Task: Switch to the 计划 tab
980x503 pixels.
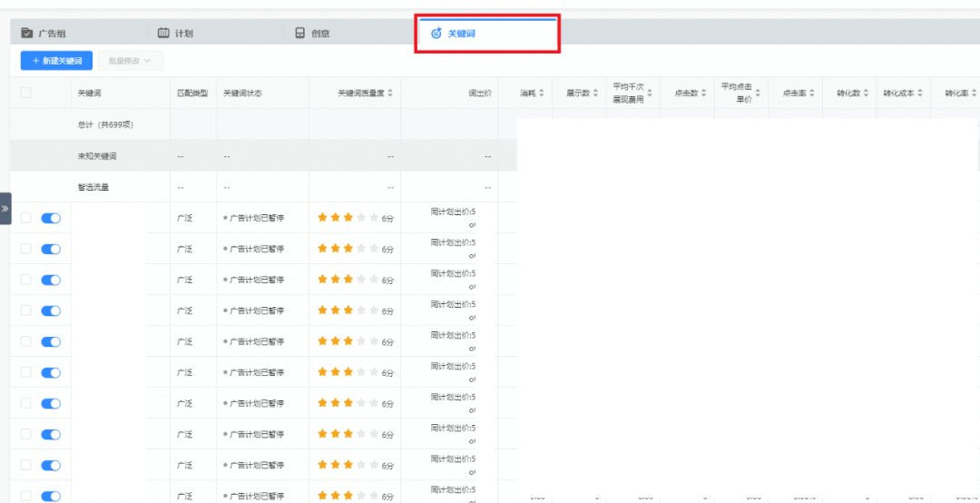Action: (183, 34)
